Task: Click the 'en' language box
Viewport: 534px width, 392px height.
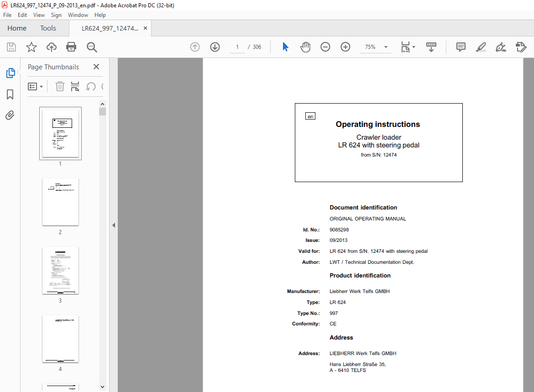Action: tap(310, 116)
